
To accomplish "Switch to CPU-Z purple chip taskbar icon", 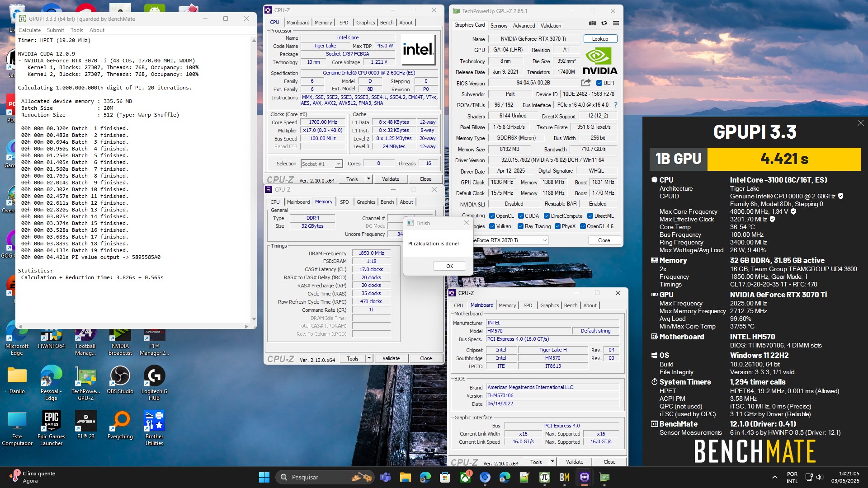I will tap(585, 477).
